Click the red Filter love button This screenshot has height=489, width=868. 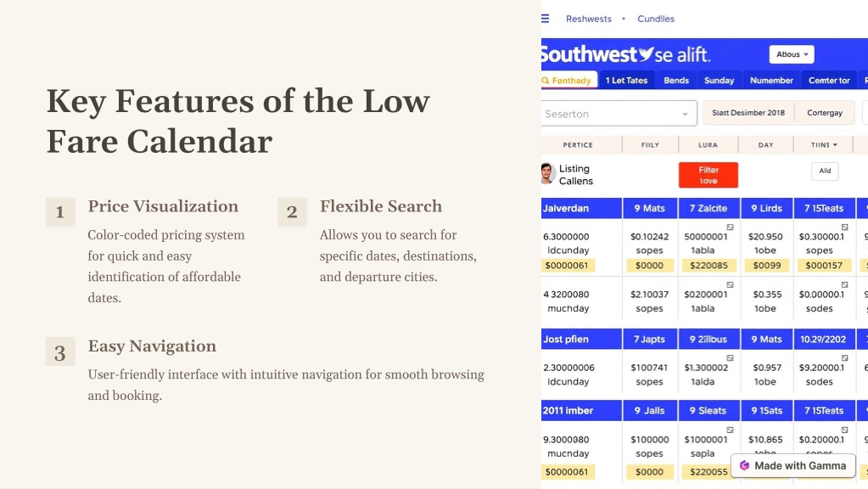click(x=708, y=175)
